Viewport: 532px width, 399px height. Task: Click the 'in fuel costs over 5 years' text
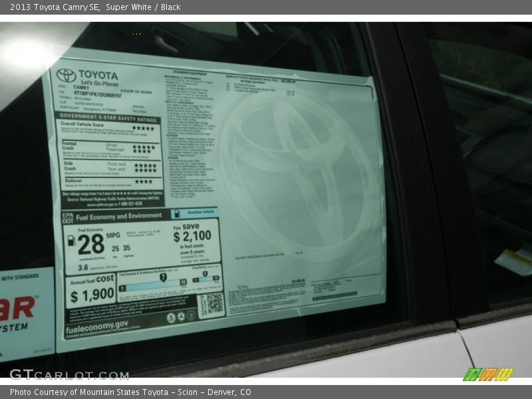point(192,249)
